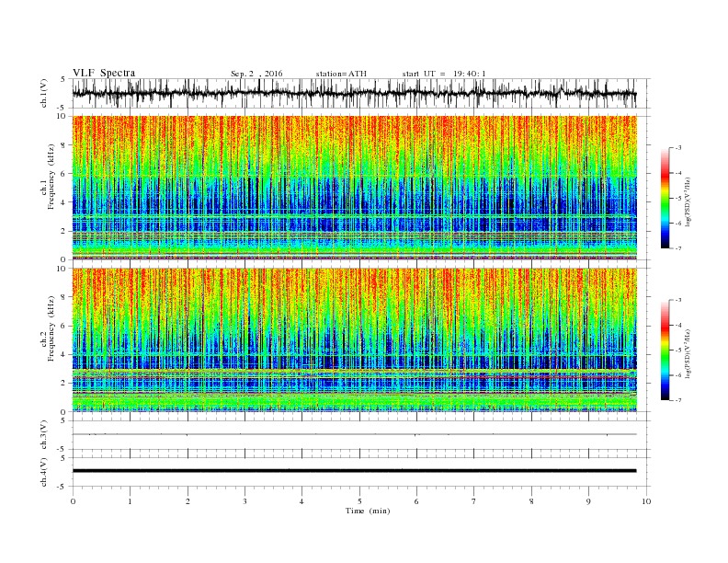The height and width of the screenshot is (563, 728).
Task: Click the "start UT = 19:40:1" text
Action: (444, 74)
